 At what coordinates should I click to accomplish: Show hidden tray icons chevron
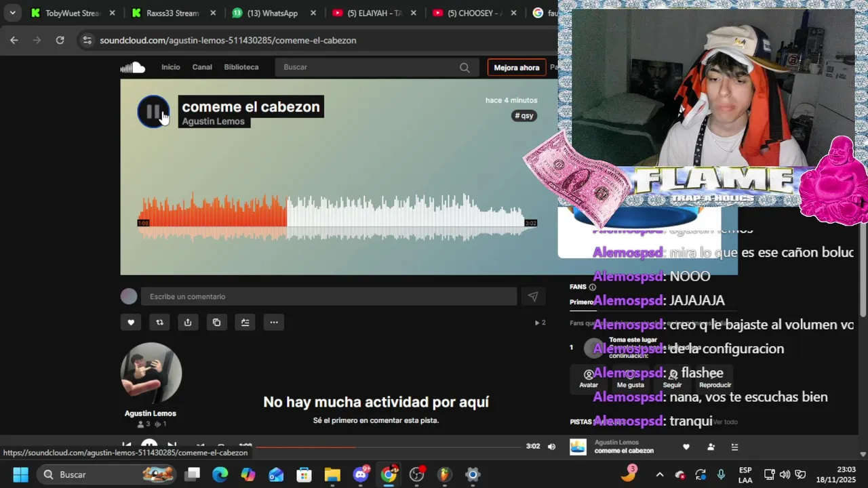click(659, 474)
